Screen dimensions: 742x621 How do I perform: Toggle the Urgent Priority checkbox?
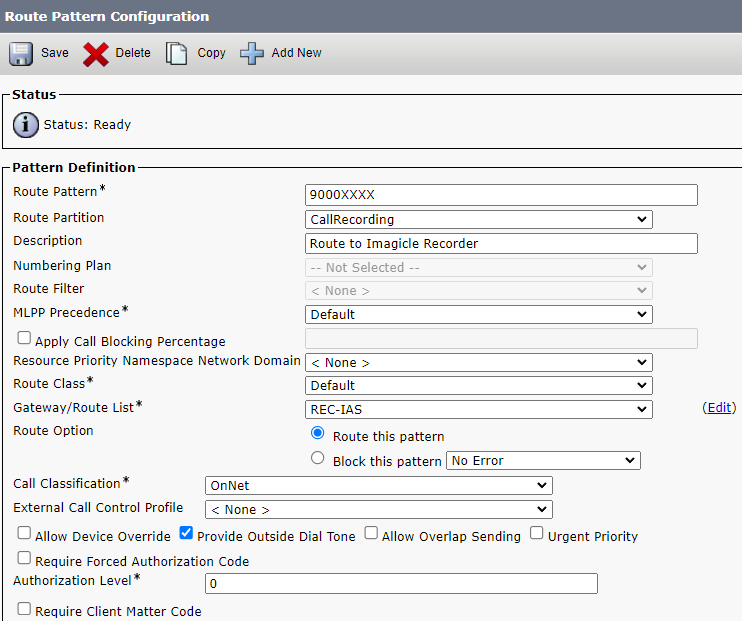pos(537,534)
